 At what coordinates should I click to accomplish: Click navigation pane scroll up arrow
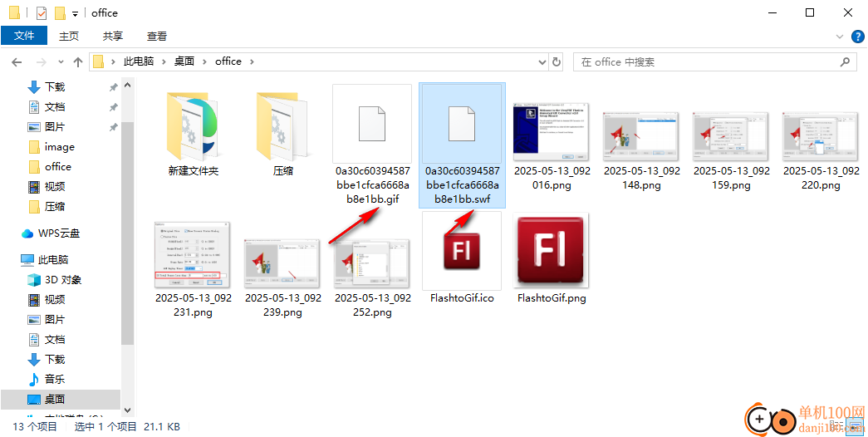coord(127,86)
